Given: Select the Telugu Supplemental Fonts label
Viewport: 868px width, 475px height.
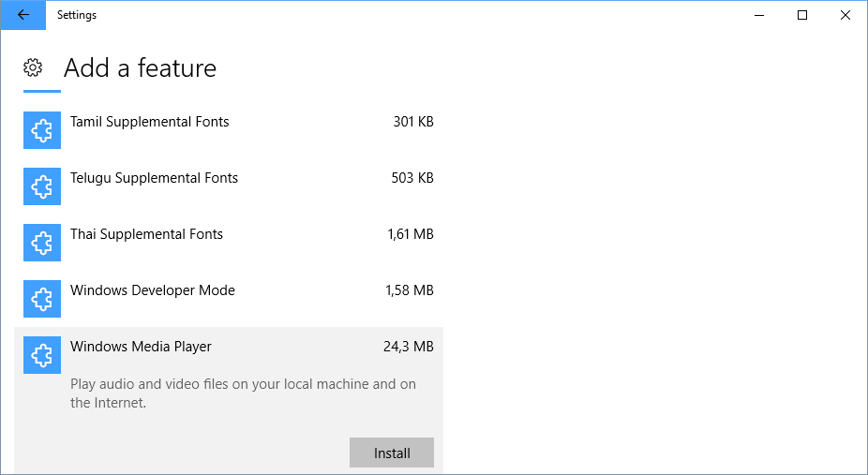Looking at the screenshot, I should coord(155,178).
